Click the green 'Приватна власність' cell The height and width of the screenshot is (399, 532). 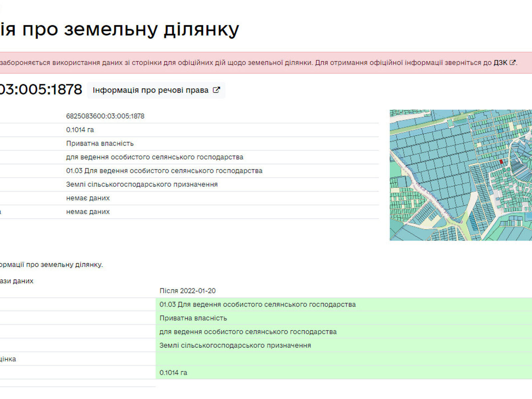point(344,318)
